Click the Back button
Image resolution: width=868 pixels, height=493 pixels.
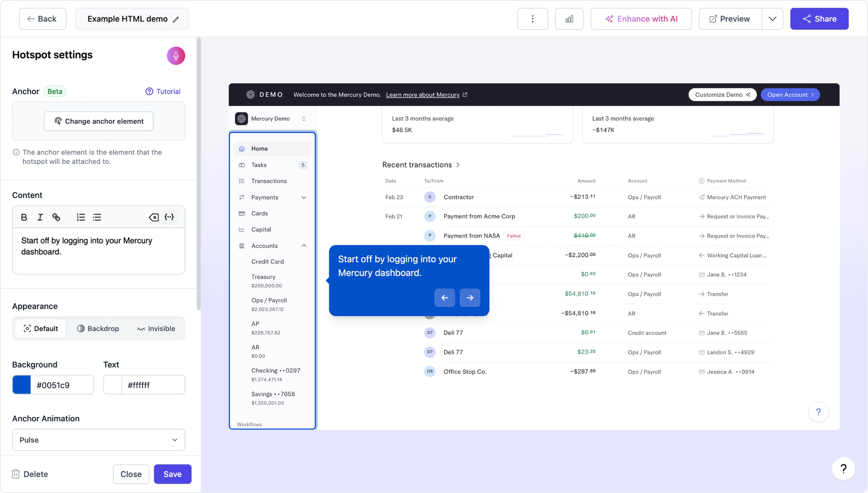coord(43,19)
